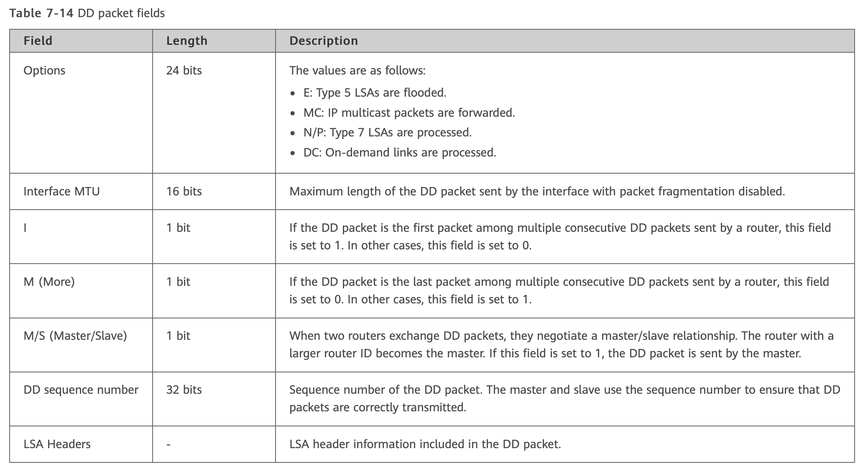
Task: Select the M/S (Master/Slave) field cell
Action: point(75,336)
